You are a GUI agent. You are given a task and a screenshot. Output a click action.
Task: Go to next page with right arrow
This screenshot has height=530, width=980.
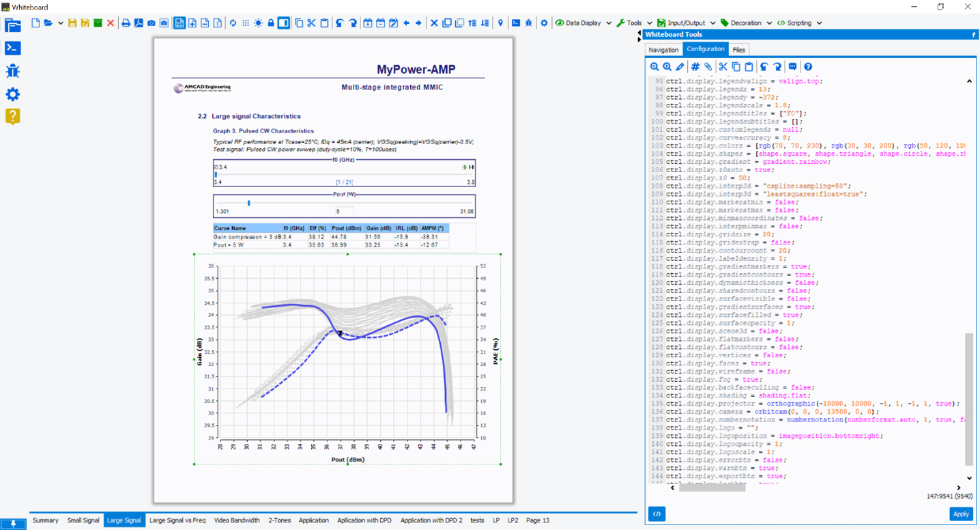tap(418, 23)
